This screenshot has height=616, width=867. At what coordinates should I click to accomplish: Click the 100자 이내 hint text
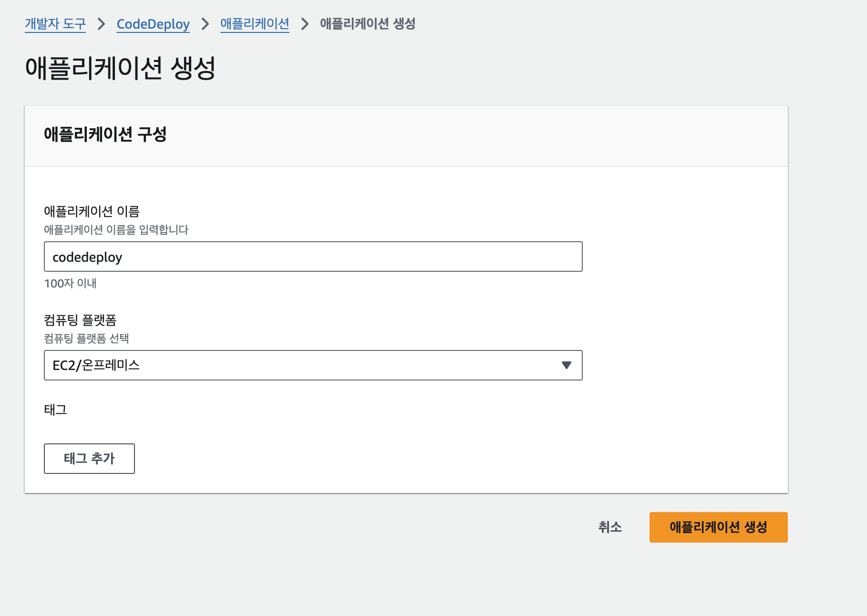[71, 284]
